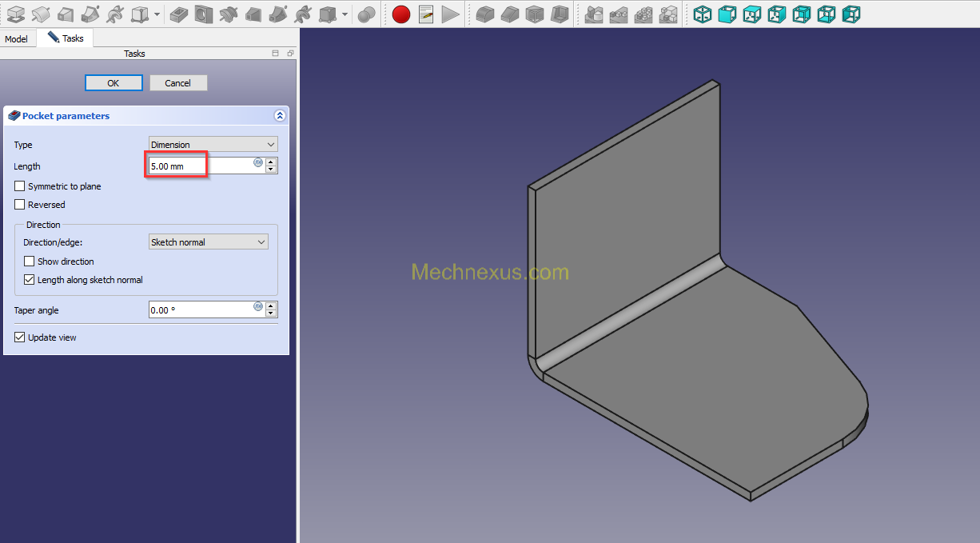Select the Draft tool icon
The image size is (980, 543).
pos(535,14)
